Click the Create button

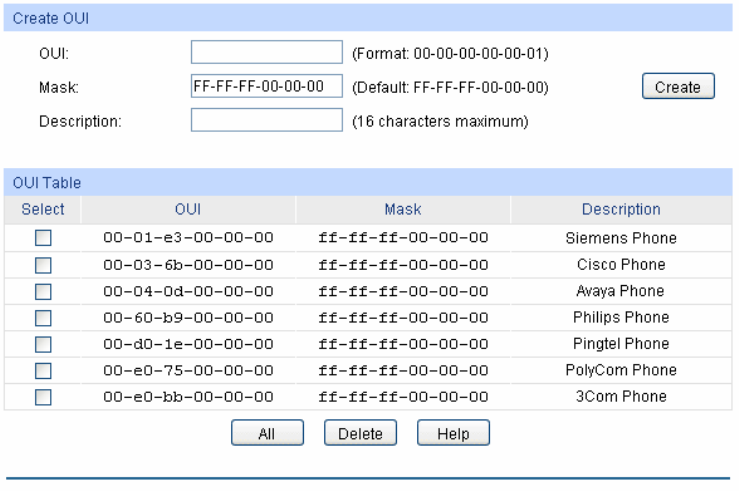[x=677, y=87]
